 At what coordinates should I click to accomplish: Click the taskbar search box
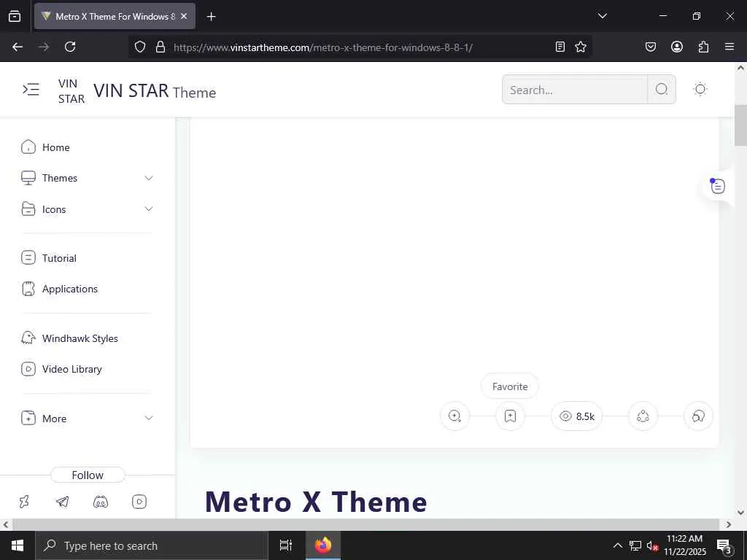(x=152, y=545)
